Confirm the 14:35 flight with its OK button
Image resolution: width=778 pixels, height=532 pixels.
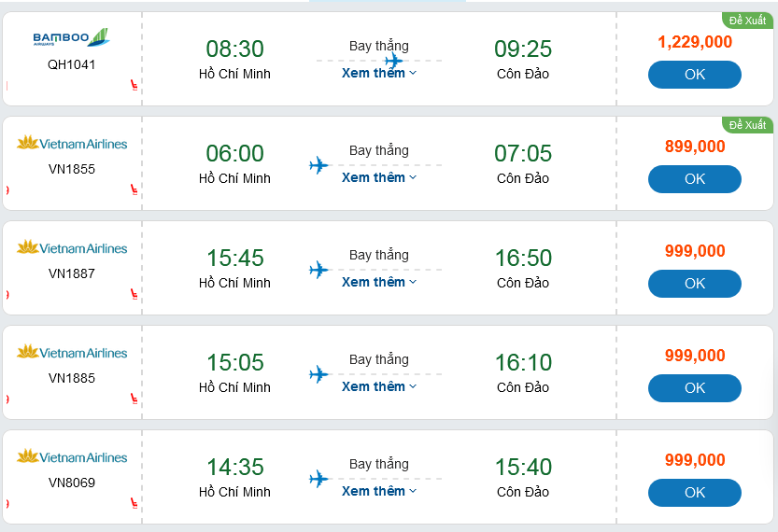point(695,493)
